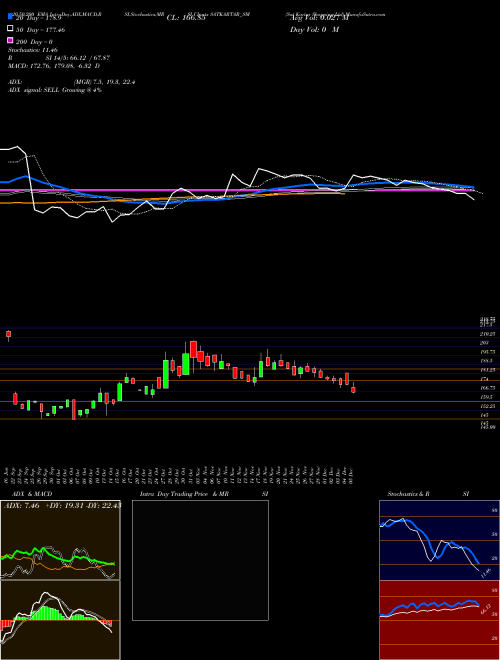Click the first red candlestick near 210.25
Image resolution: width=500 pixels, height=660 pixels.
click(x=8, y=335)
